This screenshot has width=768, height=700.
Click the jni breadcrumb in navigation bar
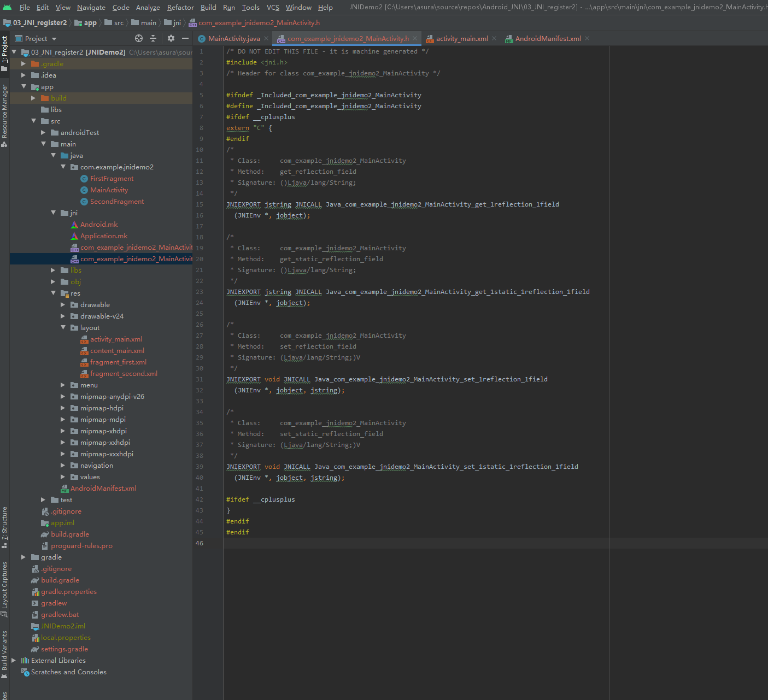[177, 22]
